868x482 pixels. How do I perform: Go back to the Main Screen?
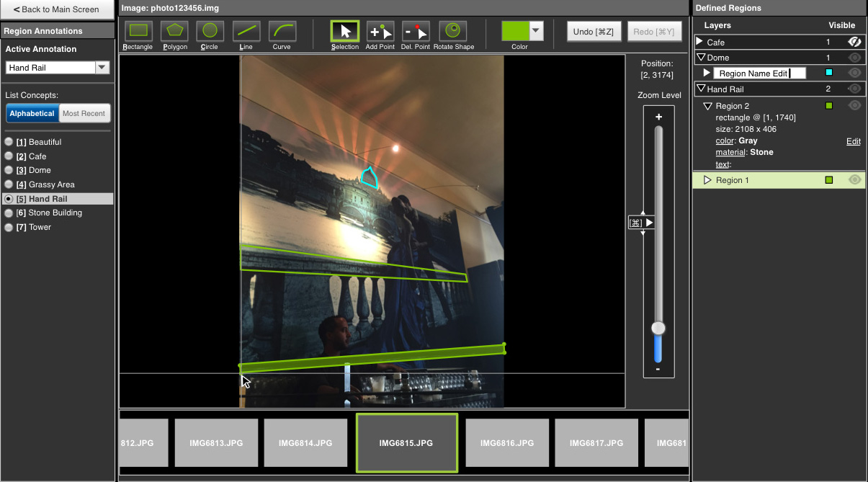pyautogui.click(x=57, y=9)
